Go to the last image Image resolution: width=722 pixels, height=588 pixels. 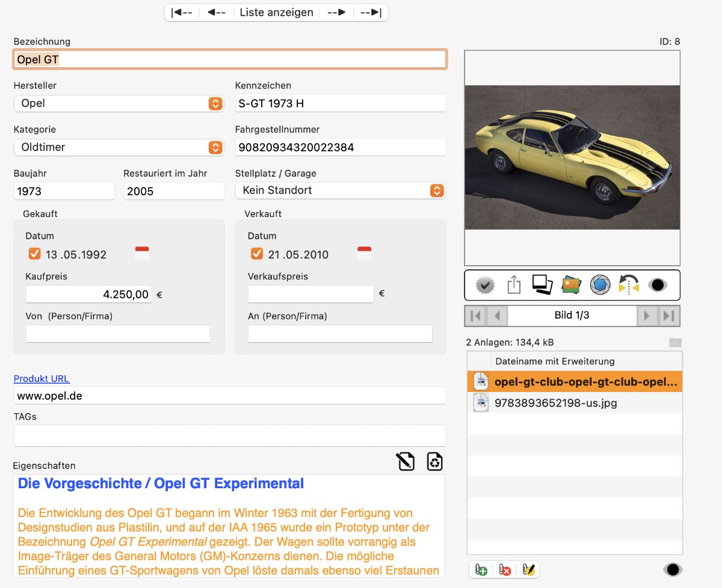668,316
